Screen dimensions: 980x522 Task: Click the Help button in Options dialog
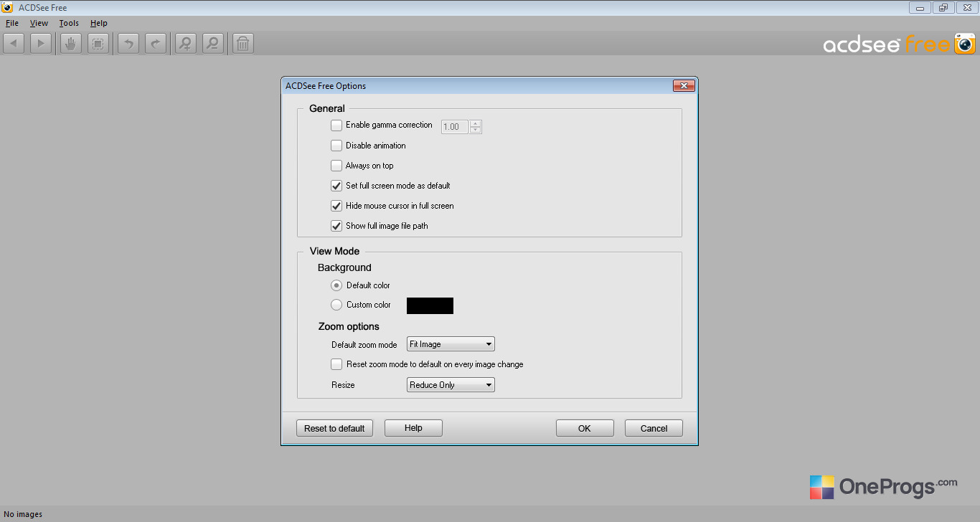(x=413, y=428)
